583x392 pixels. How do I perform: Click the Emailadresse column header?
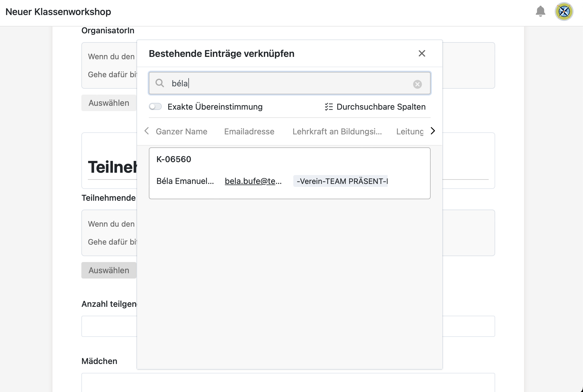coord(249,131)
